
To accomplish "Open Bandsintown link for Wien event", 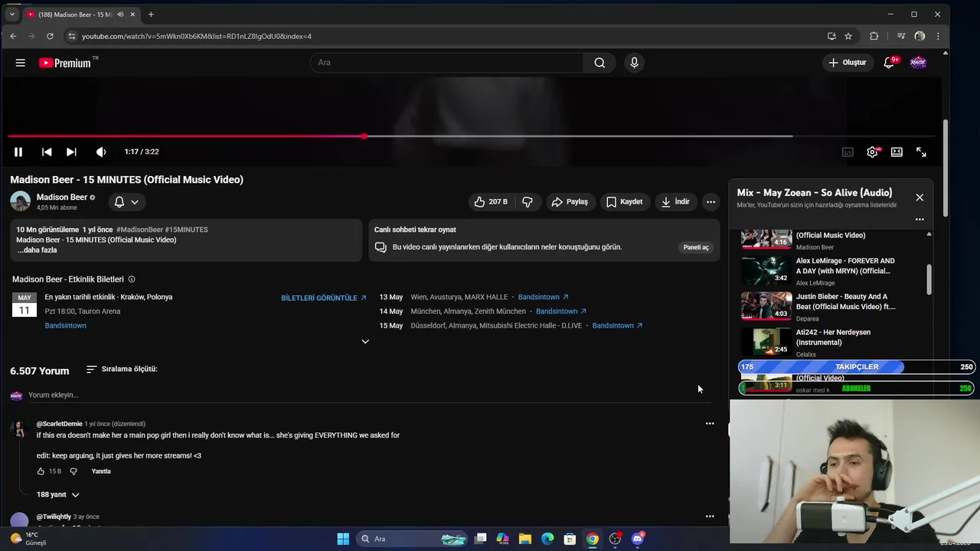I will [x=543, y=297].
